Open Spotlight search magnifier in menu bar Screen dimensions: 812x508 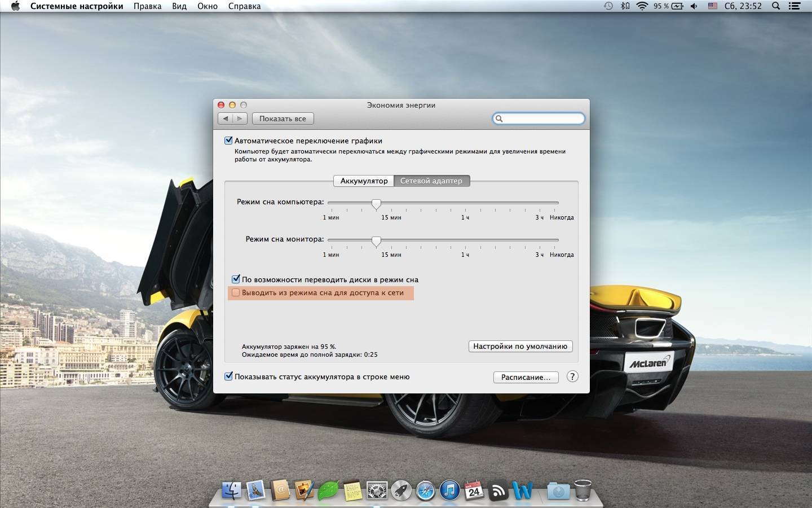776,6
